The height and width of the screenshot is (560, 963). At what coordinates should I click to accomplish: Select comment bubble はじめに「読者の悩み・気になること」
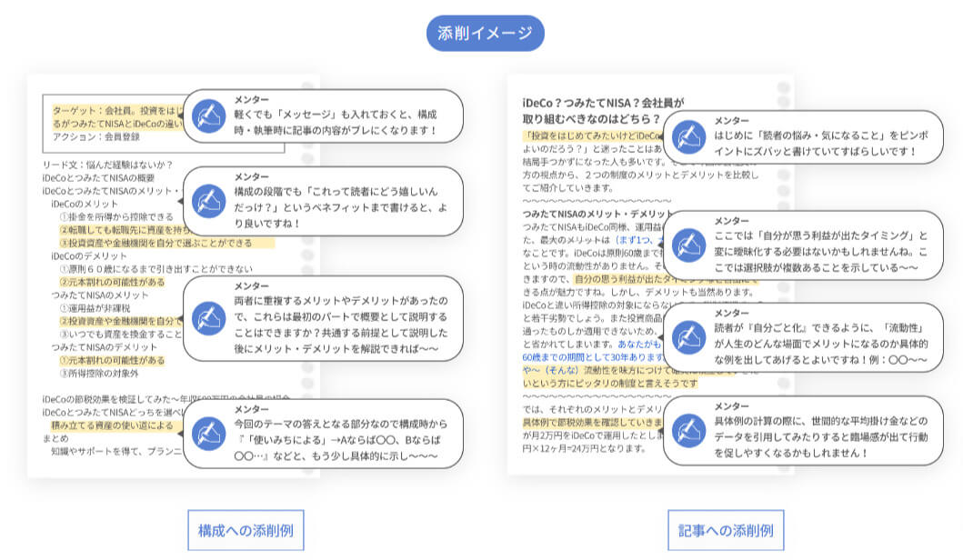(803, 137)
